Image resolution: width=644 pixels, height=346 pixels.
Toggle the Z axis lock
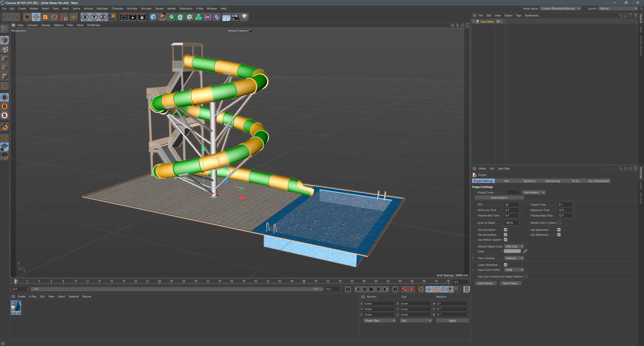click(103, 17)
